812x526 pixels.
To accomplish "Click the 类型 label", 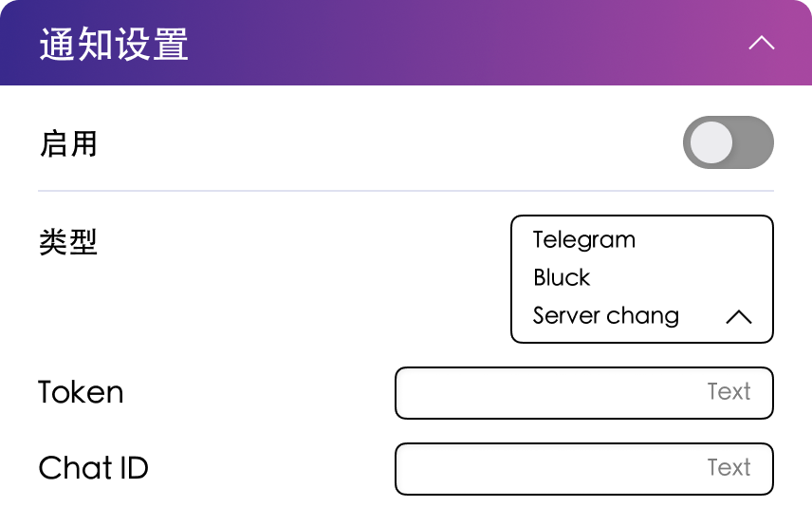I will (68, 242).
